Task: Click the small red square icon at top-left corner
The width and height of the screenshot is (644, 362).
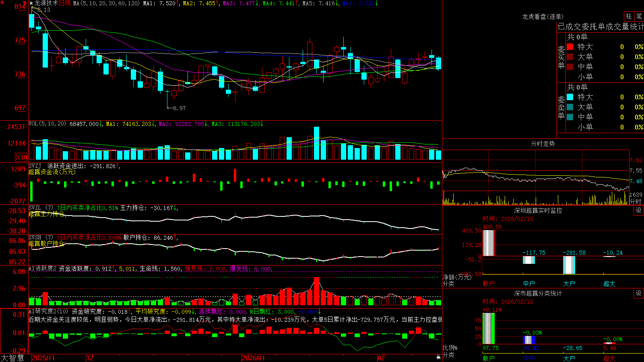Action: [x=2, y=2]
